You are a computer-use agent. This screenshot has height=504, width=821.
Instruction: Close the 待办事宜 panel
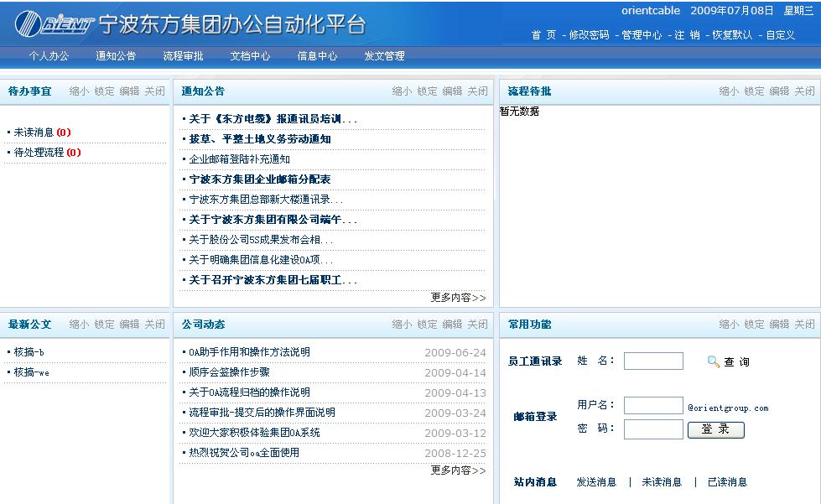pos(154,91)
